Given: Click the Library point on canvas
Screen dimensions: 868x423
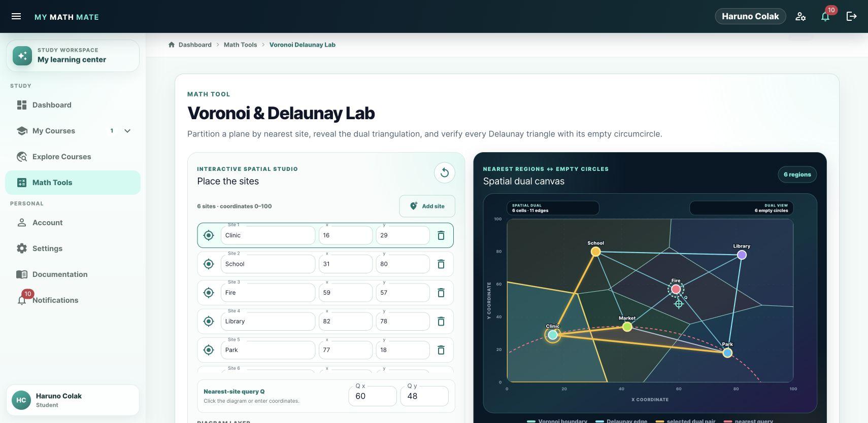Looking at the screenshot, I should pos(742,255).
